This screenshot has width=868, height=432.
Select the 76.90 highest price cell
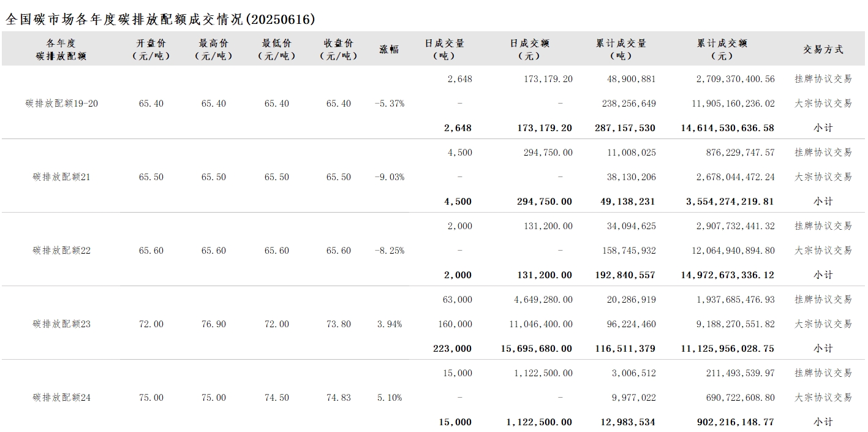click(x=214, y=324)
